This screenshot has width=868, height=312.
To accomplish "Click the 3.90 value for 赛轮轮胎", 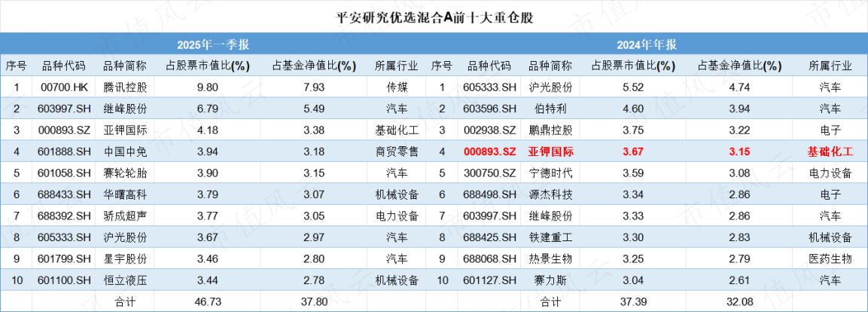I will coord(208,173).
